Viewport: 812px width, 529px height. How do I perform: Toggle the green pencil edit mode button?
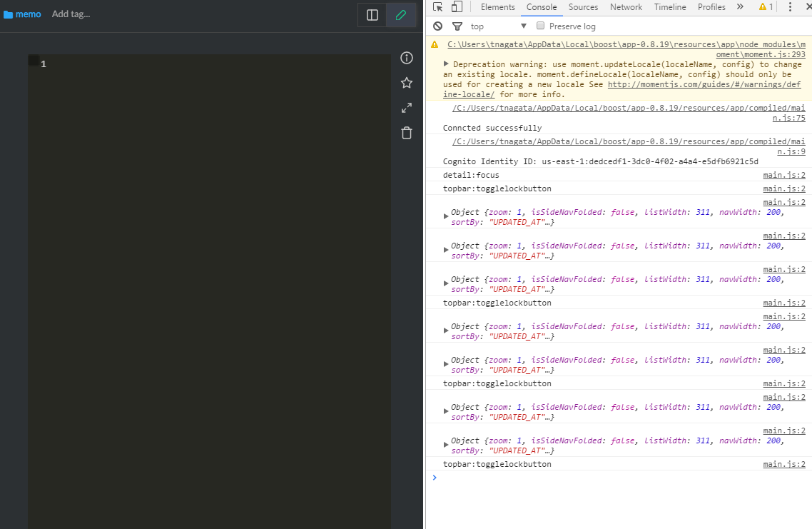[x=401, y=15]
